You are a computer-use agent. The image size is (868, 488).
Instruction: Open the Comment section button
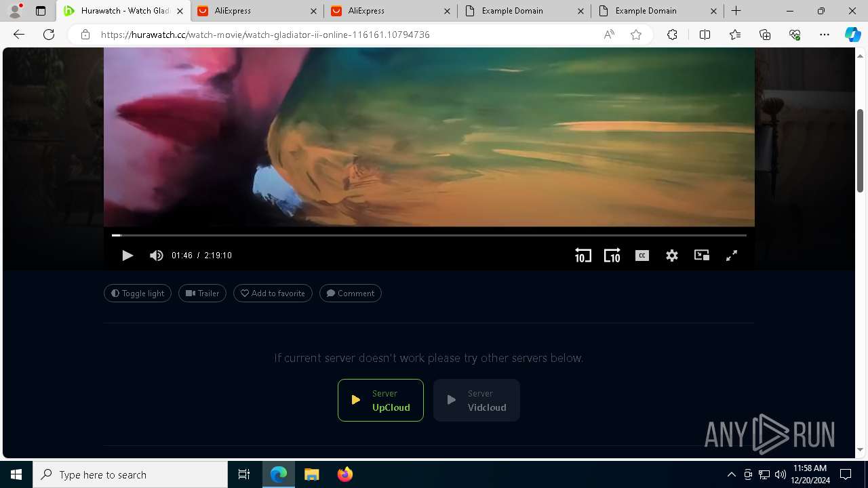point(351,293)
